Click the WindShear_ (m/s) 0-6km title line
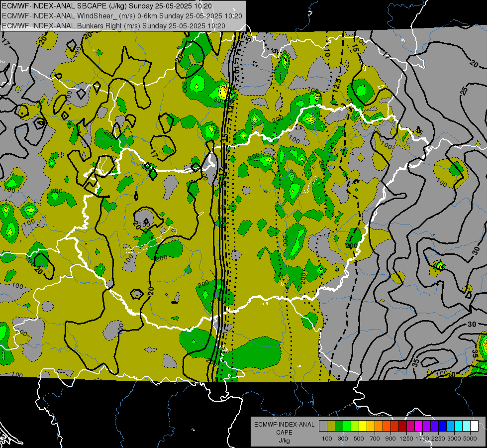 point(122,16)
